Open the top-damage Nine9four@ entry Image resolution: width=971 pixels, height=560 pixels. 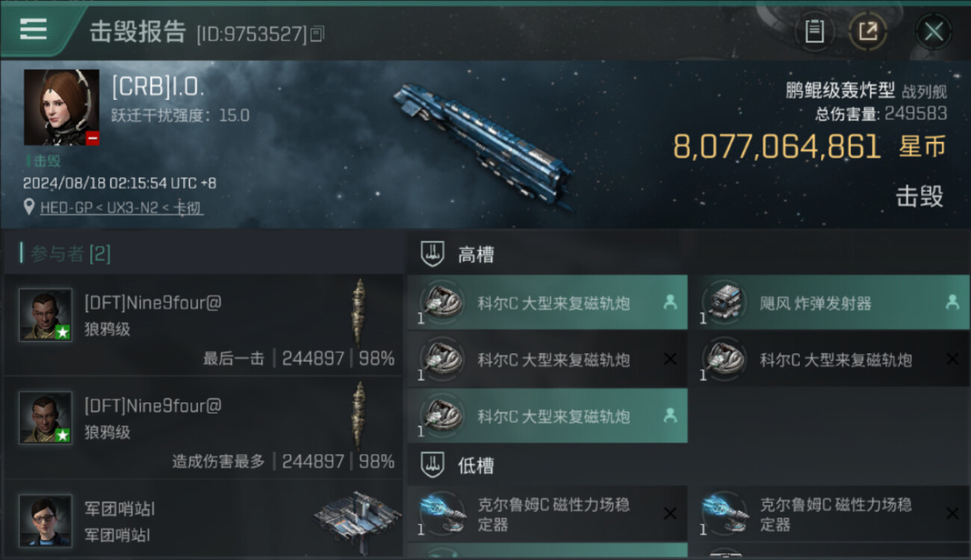pos(202,428)
